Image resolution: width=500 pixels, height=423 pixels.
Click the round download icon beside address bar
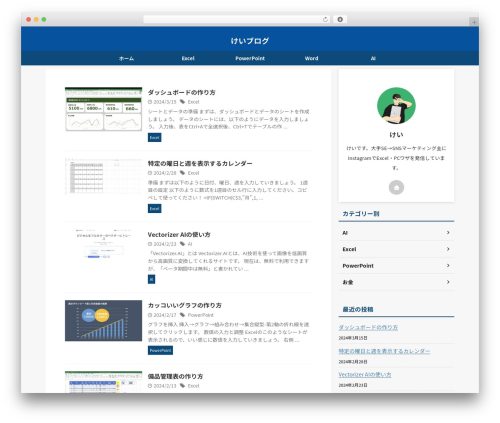[340, 19]
